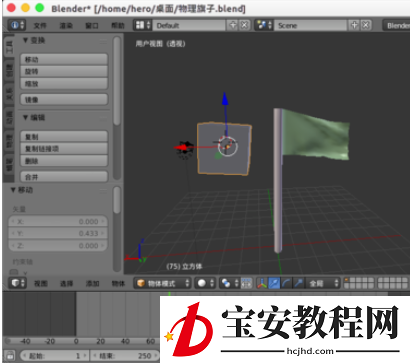The image size is (410, 363).
Task: Collapse the 移动 operator panel
Action: [x=13, y=190]
